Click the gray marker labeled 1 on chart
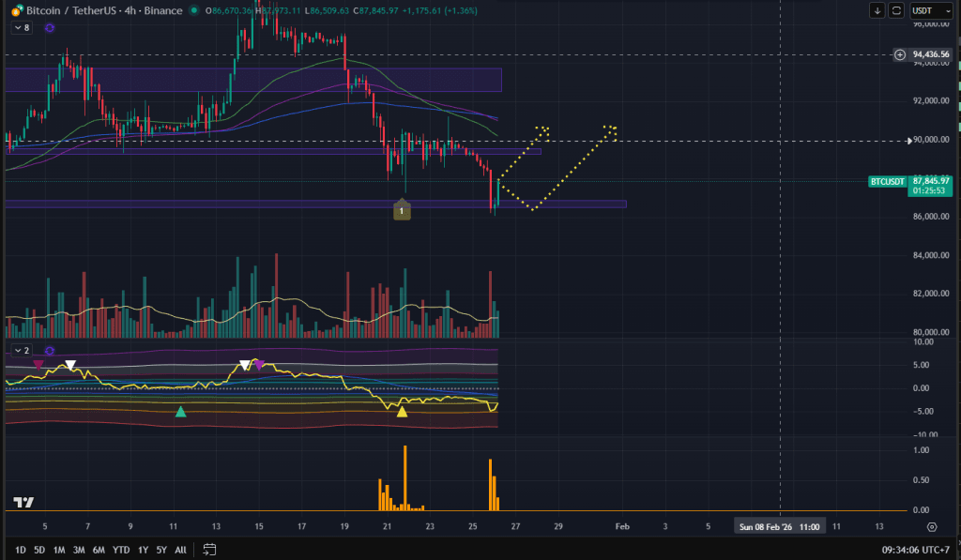The width and height of the screenshot is (961, 560). tap(402, 211)
